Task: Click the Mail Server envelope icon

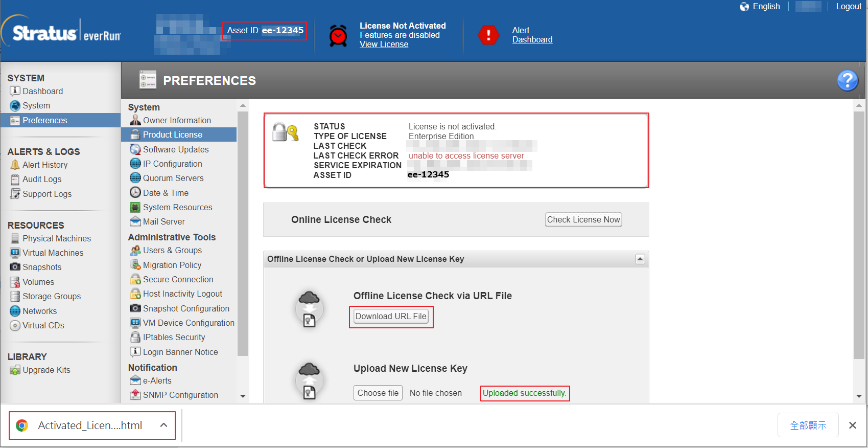Action: (135, 221)
